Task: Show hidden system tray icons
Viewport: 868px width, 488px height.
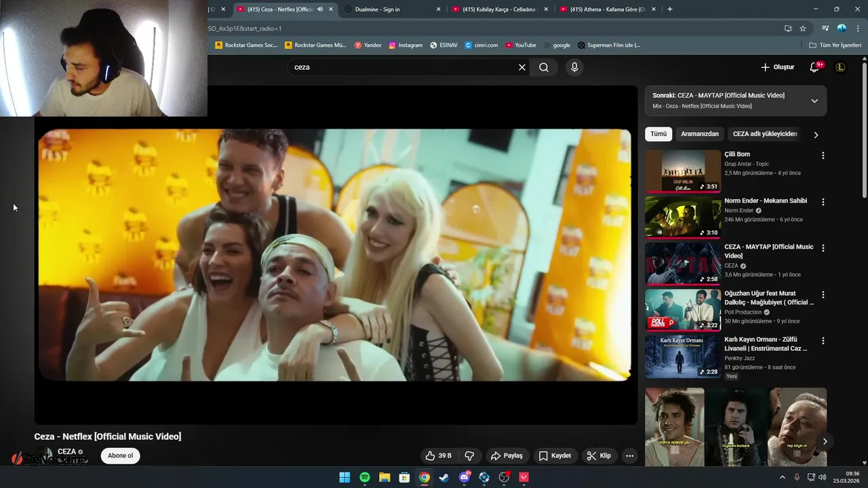Action: [782, 477]
